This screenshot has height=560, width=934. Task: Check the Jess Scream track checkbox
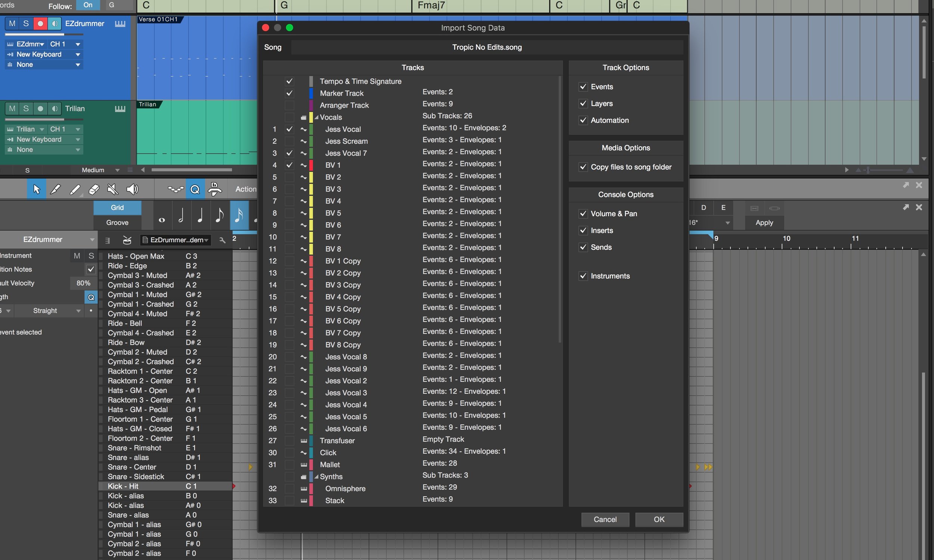tap(290, 141)
